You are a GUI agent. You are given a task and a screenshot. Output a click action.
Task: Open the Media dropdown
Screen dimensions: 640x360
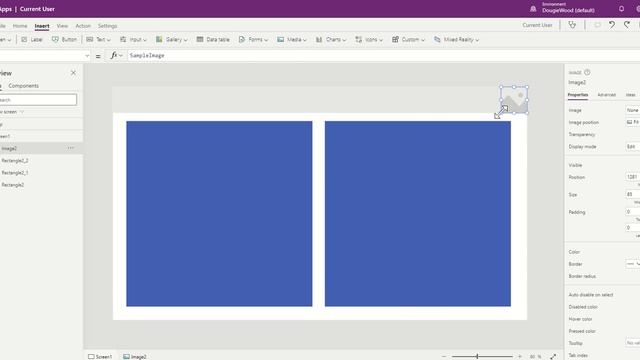(x=292, y=40)
